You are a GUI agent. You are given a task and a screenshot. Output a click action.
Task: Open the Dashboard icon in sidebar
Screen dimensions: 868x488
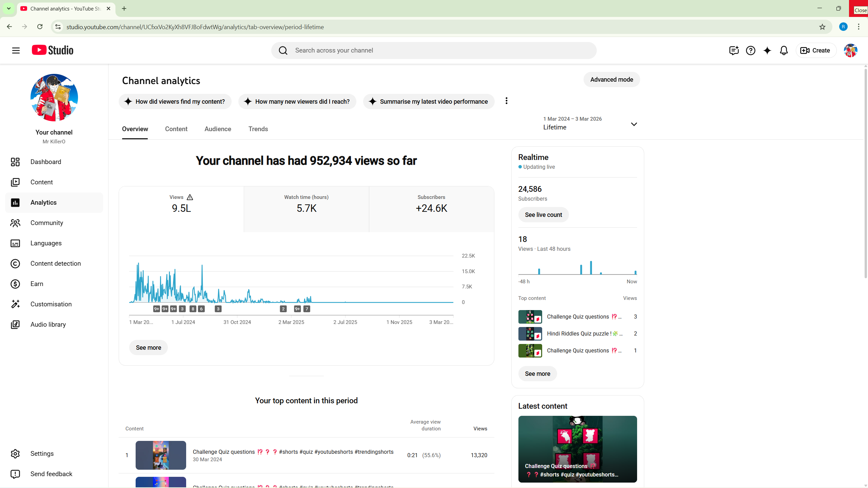point(15,162)
